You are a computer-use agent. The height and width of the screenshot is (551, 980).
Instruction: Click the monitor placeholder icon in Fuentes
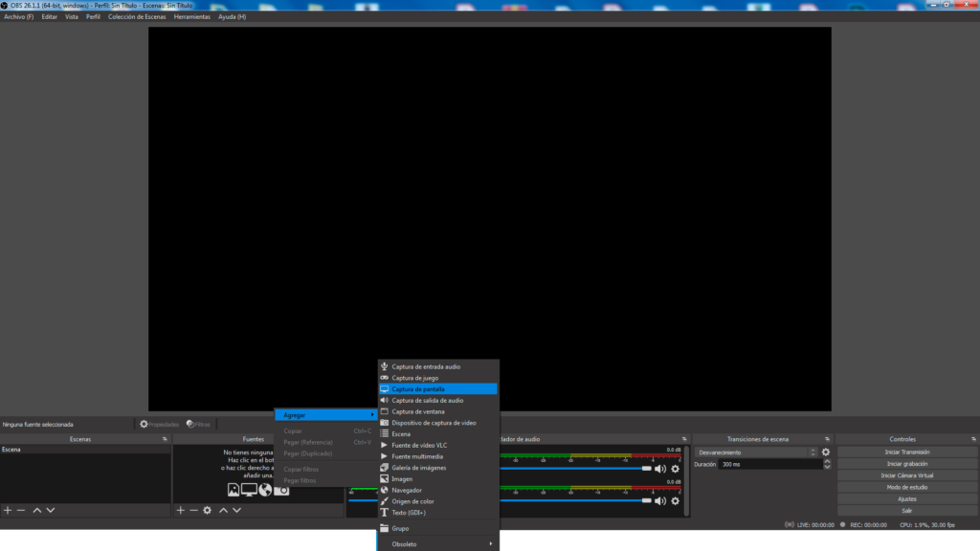click(249, 490)
